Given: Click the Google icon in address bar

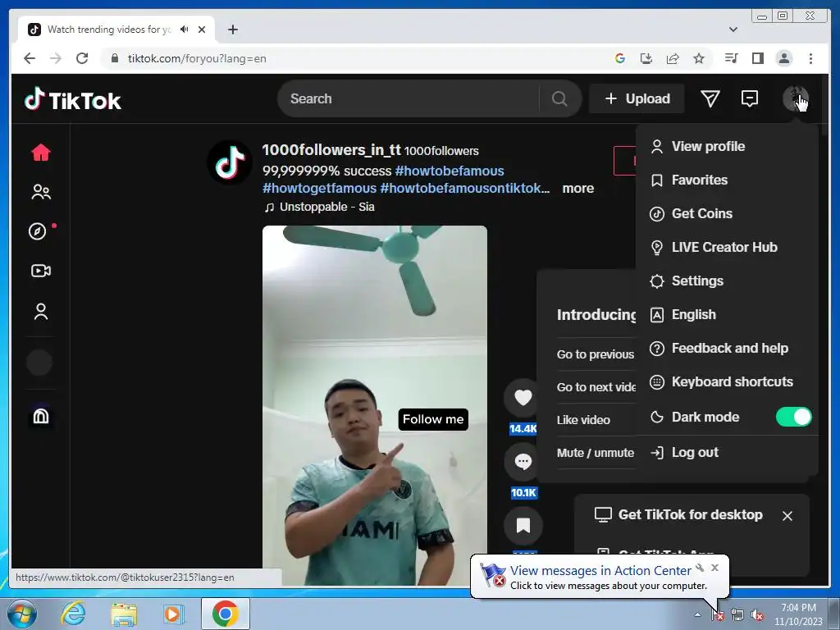Looking at the screenshot, I should 620,58.
